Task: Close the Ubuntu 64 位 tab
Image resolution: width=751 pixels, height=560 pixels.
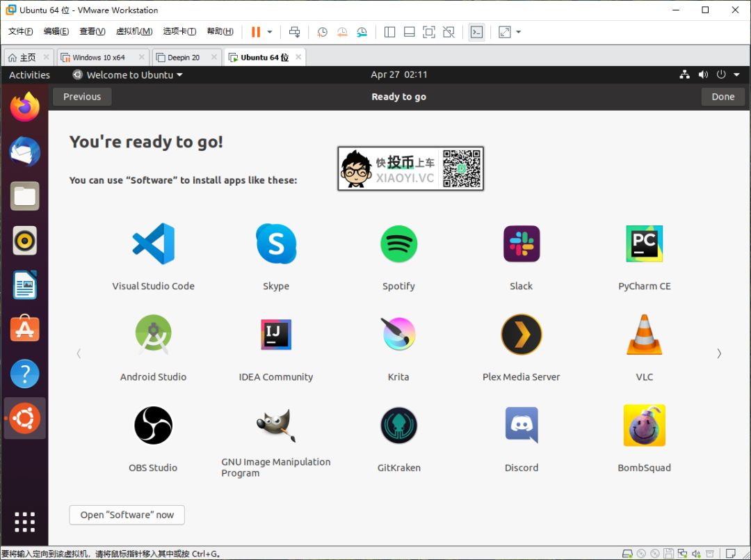Action: [x=298, y=57]
